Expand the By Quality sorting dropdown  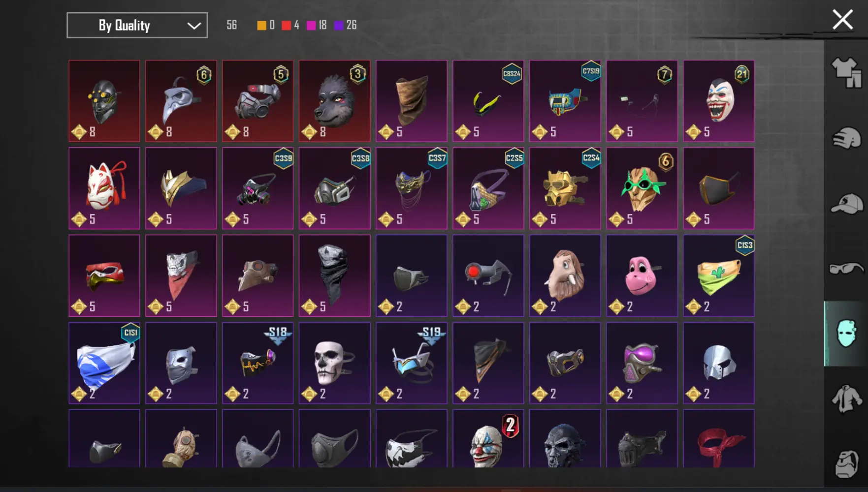pyautogui.click(x=137, y=25)
